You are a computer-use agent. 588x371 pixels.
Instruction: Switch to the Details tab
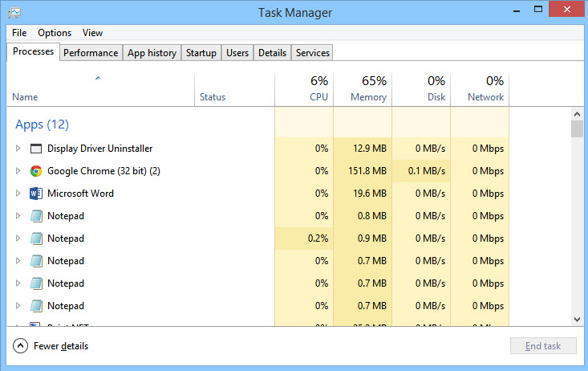tap(272, 53)
